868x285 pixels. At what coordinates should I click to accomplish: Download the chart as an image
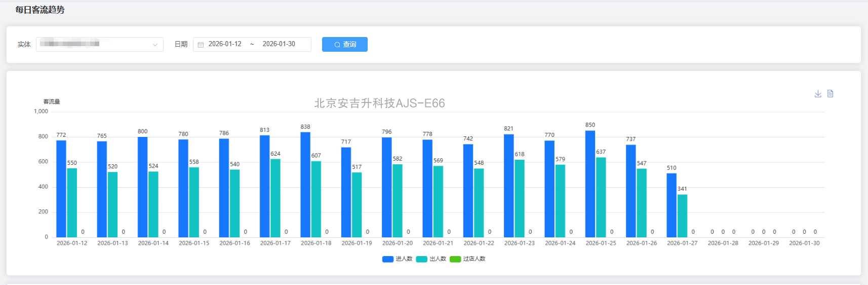pyautogui.click(x=818, y=94)
